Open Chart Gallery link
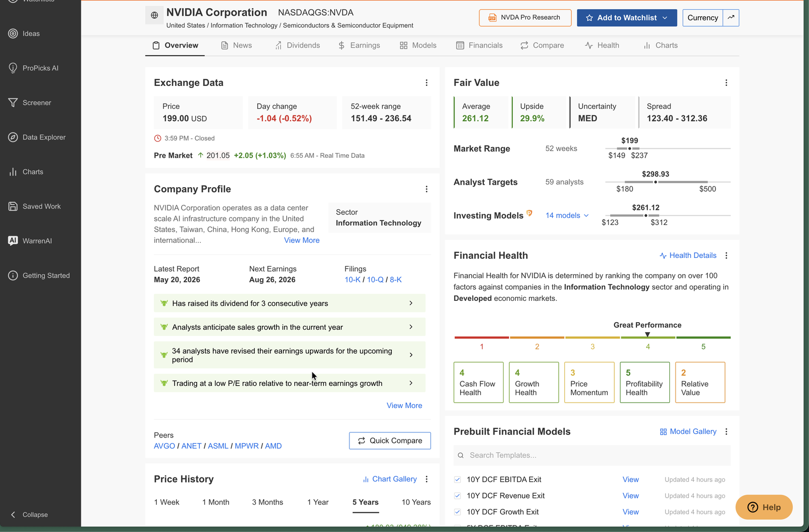Viewport: 809px width, 532px height. pyautogui.click(x=390, y=479)
